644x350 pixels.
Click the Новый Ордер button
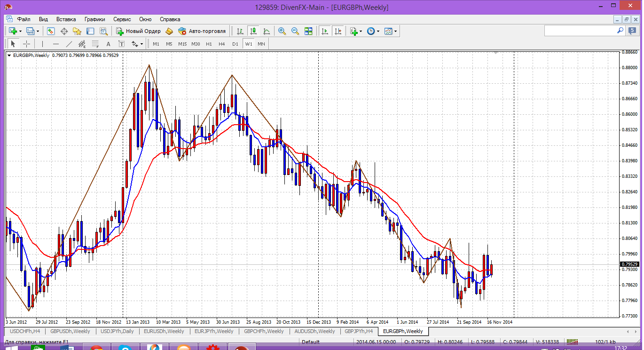coord(138,31)
